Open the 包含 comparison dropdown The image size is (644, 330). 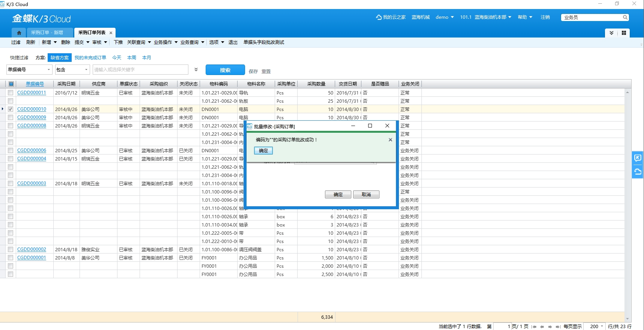pyautogui.click(x=86, y=70)
